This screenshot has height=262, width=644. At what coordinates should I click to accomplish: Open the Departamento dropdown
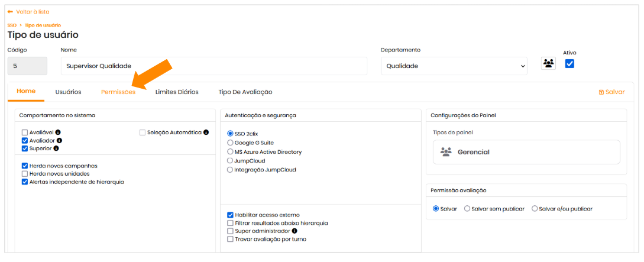(x=454, y=66)
